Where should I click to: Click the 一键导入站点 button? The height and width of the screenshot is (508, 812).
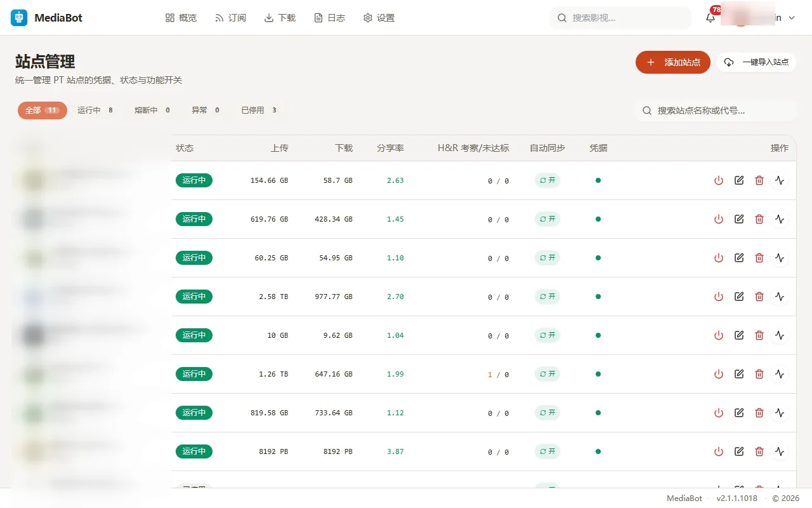click(x=756, y=62)
